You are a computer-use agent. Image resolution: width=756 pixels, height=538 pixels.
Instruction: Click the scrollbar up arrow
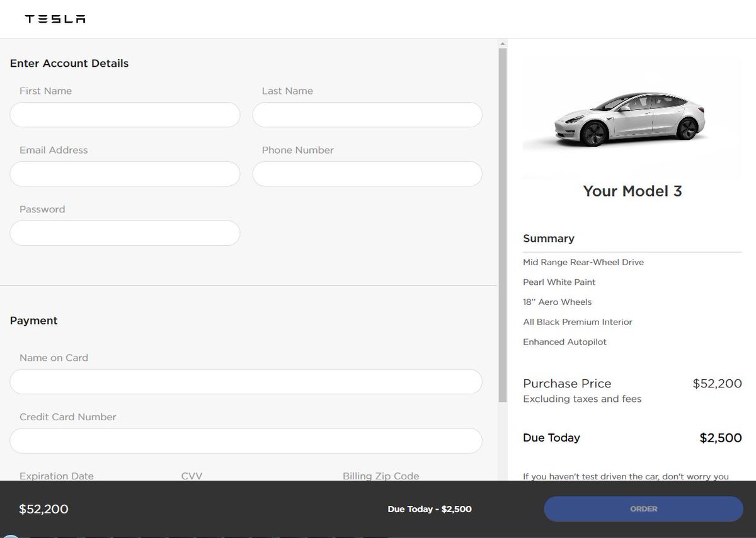coord(502,44)
